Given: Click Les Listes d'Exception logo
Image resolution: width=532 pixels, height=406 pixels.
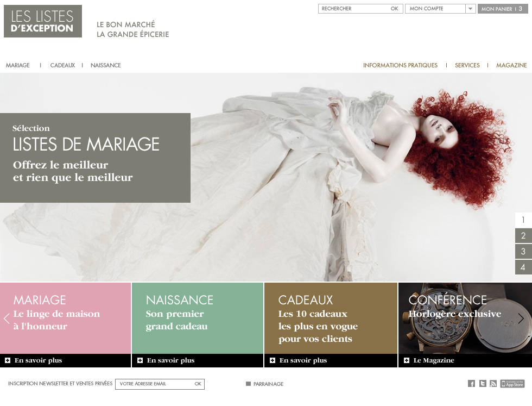Looking at the screenshot, I should point(43,21).
